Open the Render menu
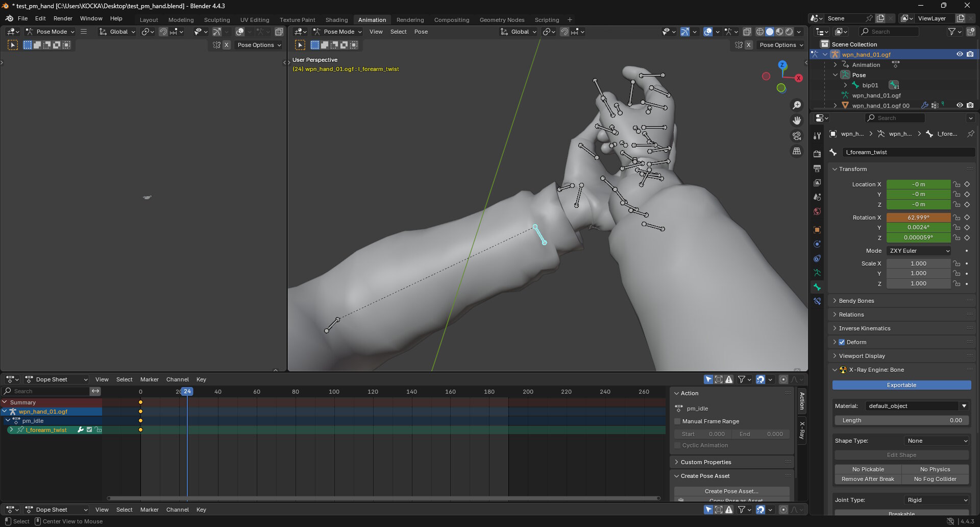980x527 pixels. coord(63,18)
